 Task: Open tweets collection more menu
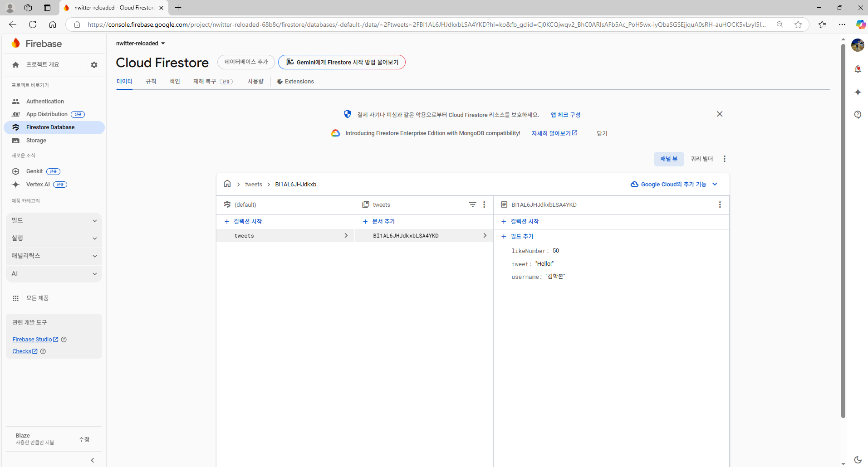pyautogui.click(x=484, y=204)
